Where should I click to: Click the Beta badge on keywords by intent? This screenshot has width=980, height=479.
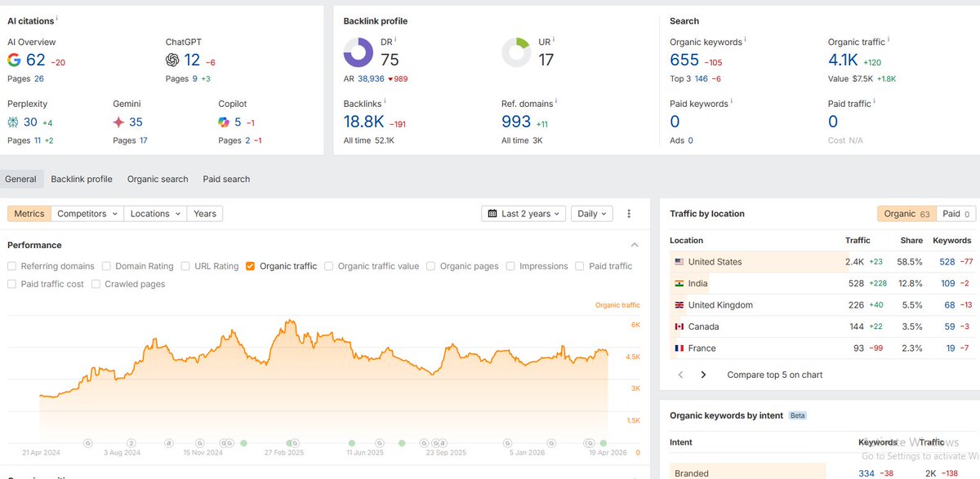[798, 415]
